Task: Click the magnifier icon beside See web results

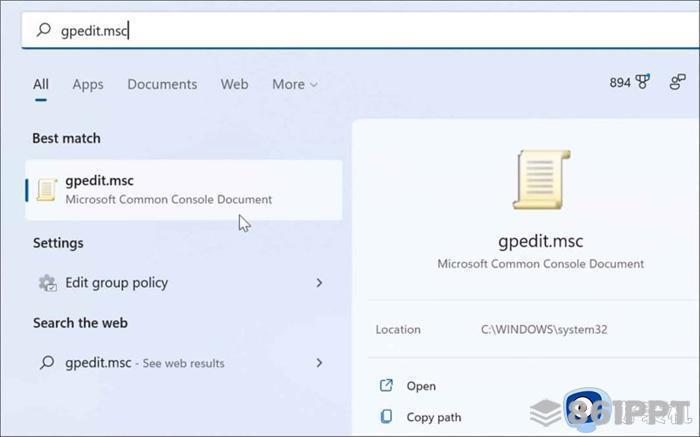Action: (x=47, y=362)
